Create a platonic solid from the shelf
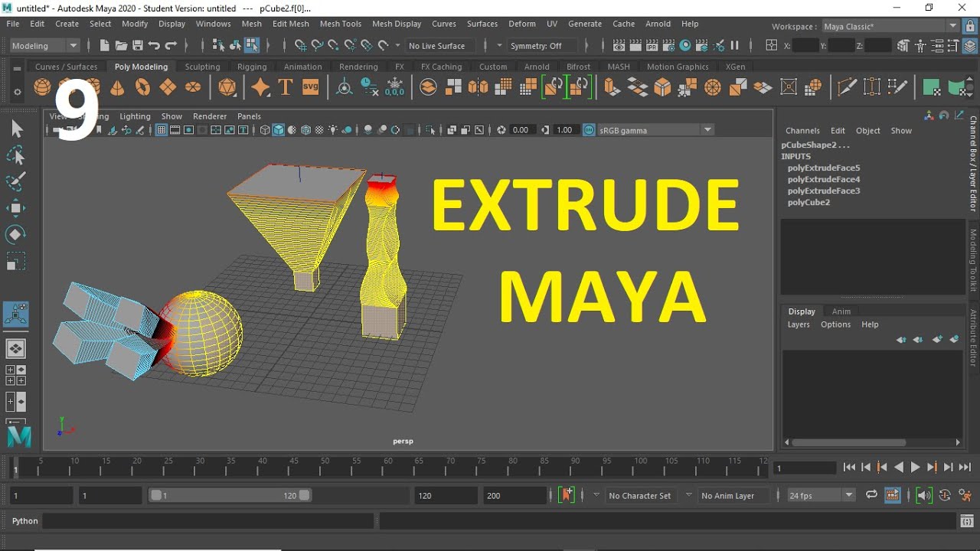Image resolution: width=980 pixels, height=551 pixels. click(227, 87)
